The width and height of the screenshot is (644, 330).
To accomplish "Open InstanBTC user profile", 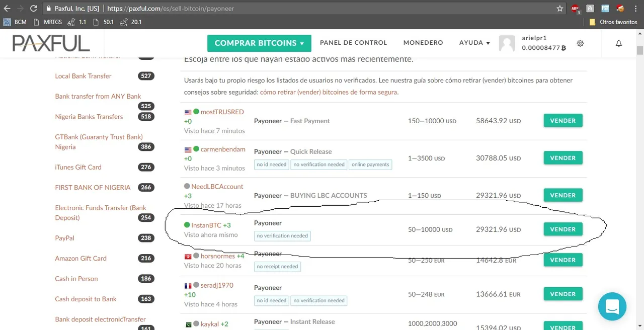I will point(206,225).
